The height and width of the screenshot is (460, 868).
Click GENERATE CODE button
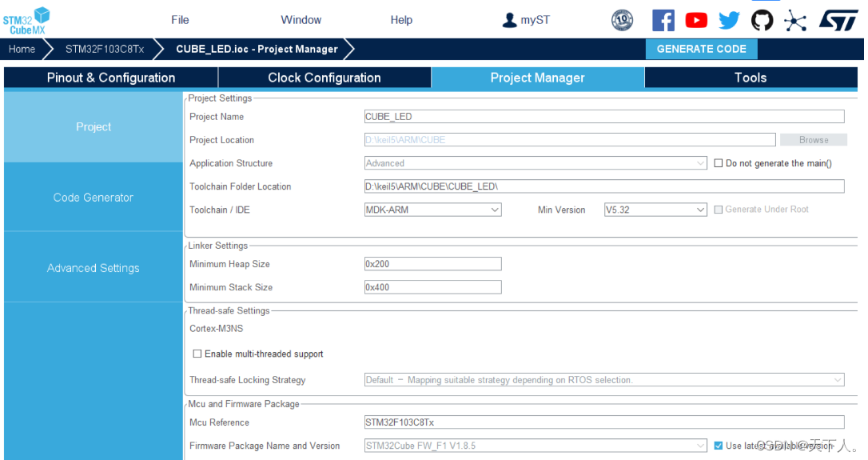pos(702,49)
